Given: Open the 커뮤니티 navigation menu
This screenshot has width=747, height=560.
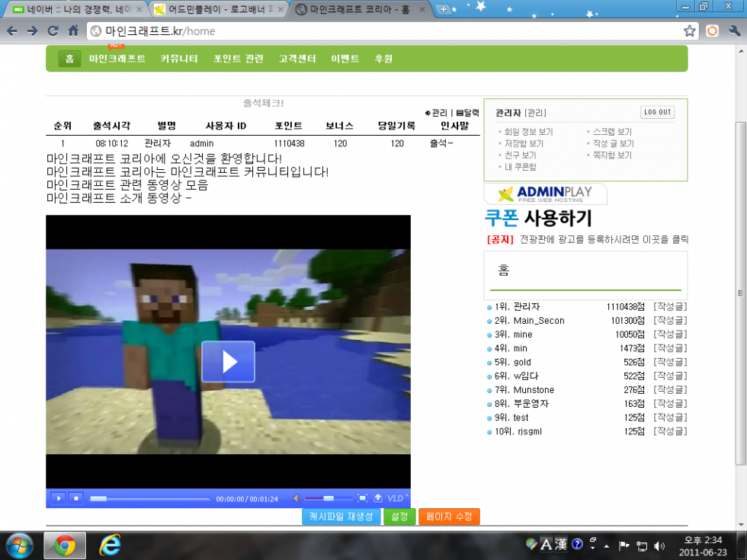Looking at the screenshot, I should tap(179, 59).
